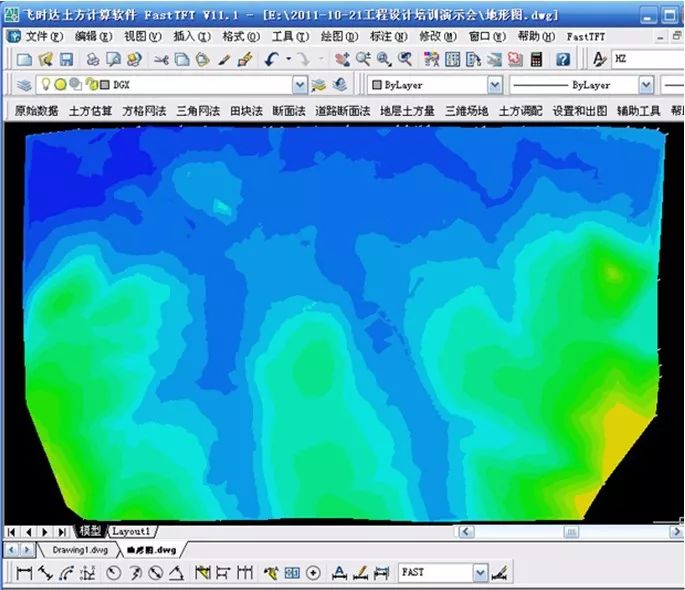Click the blue Help question icon
Viewport: 685px width, 590px height.
(563, 59)
